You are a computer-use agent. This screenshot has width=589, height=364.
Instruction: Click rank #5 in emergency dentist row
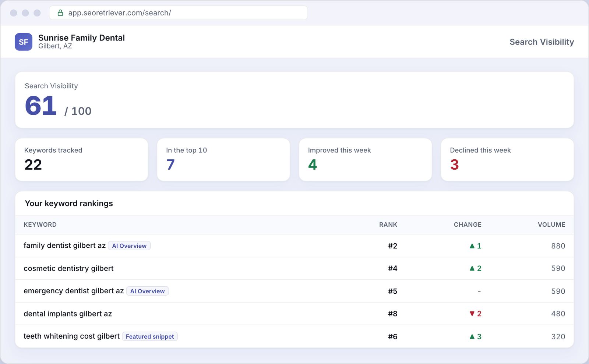click(x=392, y=291)
